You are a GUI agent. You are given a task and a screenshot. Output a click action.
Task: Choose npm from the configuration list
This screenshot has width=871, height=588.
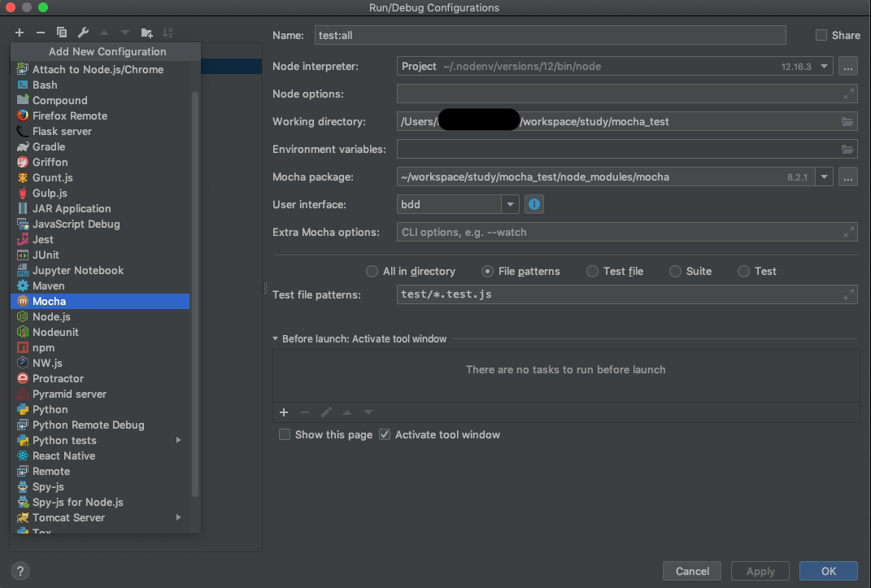(100, 347)
